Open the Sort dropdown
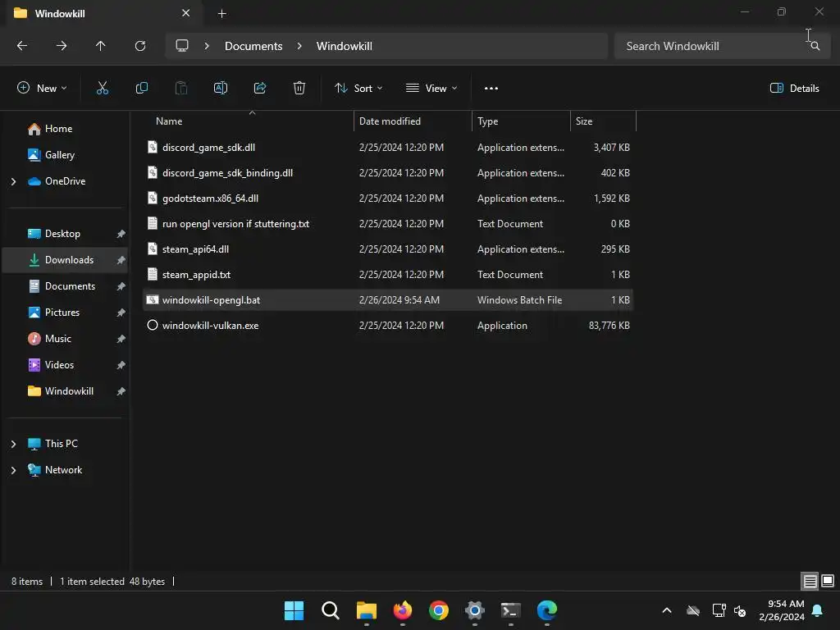 (358, 89)
